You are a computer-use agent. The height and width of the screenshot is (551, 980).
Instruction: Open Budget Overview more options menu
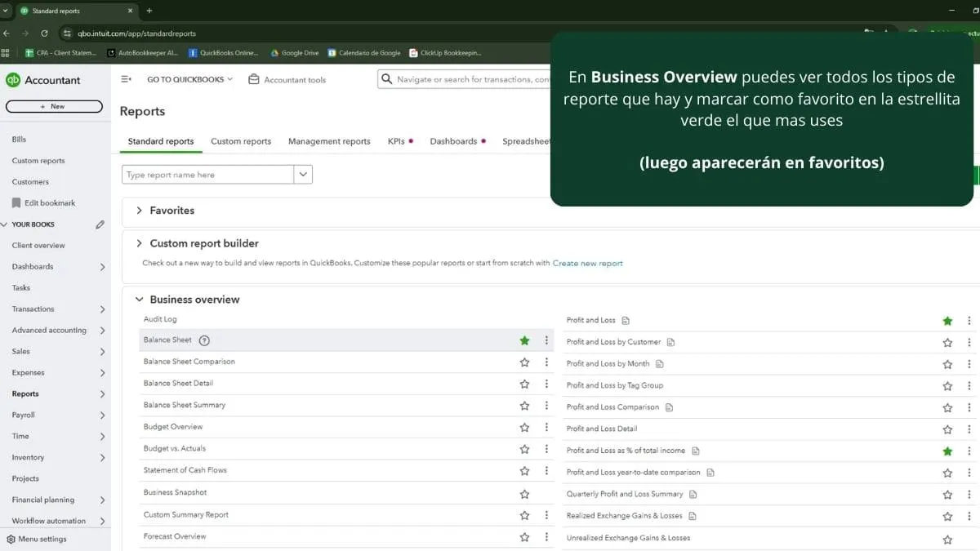click(x=546, y=427)
